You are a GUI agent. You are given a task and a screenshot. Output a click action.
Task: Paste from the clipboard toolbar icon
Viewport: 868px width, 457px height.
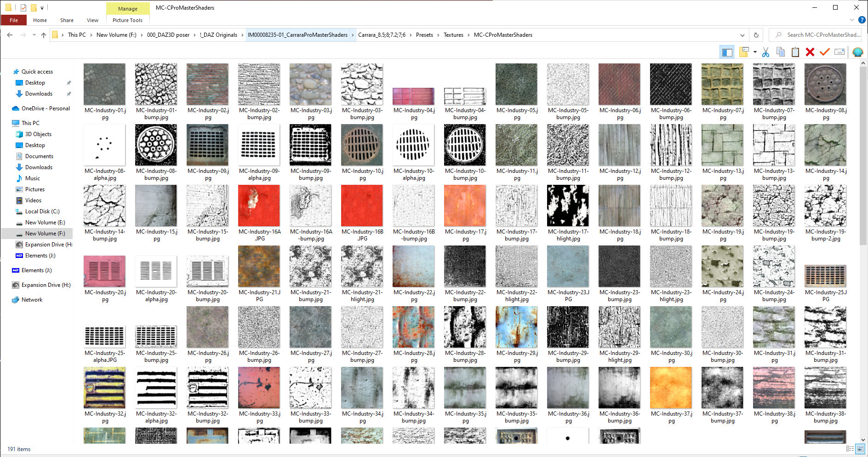point(795,52)
